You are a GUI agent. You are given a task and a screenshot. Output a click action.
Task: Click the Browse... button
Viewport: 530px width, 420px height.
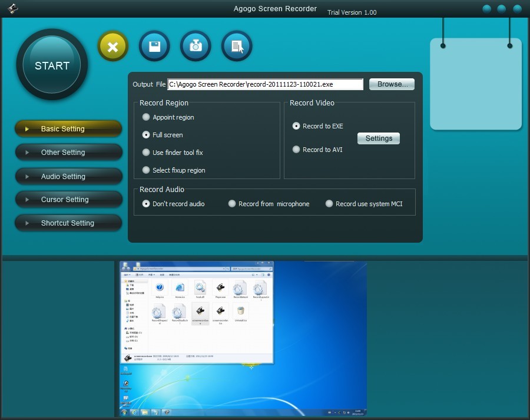[x=392, y=84]
